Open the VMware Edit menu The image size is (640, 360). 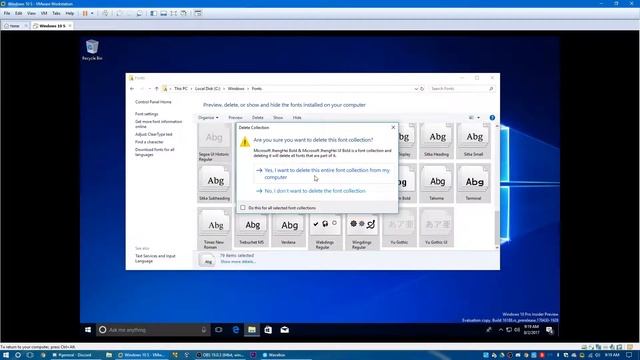tap(19, 13)
